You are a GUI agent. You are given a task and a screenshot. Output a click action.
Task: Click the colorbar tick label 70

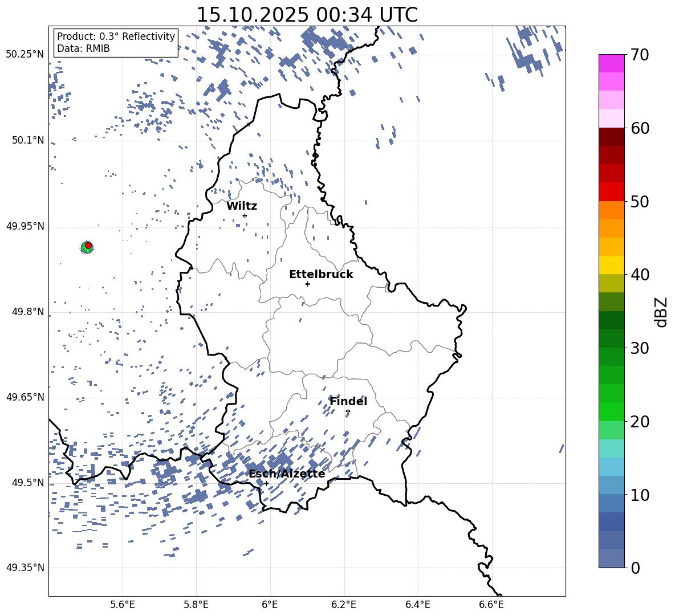point(640,55)
